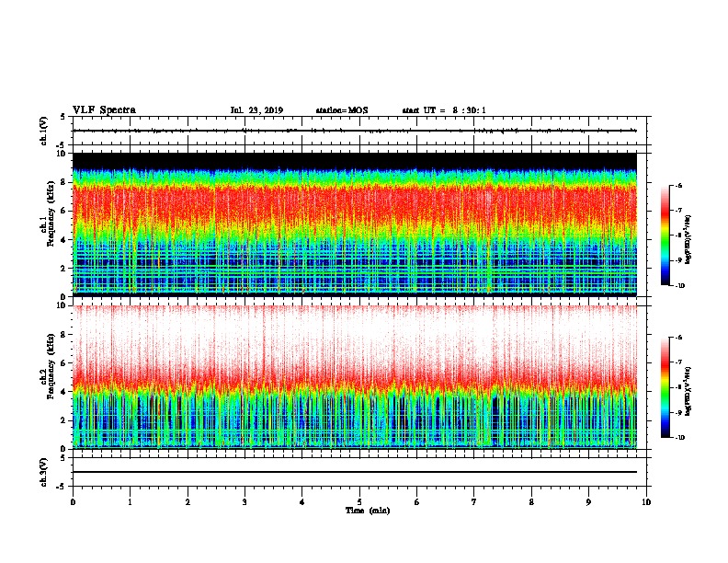Click inside the ch.2 spectrogram panel
This screenshot has height=563, width=728.
tap(355, 377)
